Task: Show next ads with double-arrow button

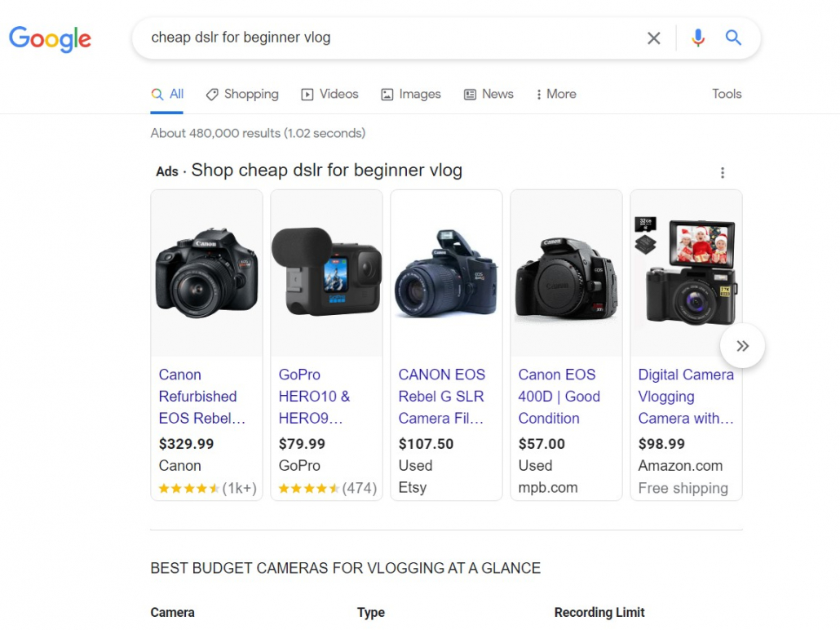Action: (x=742, y=346)
